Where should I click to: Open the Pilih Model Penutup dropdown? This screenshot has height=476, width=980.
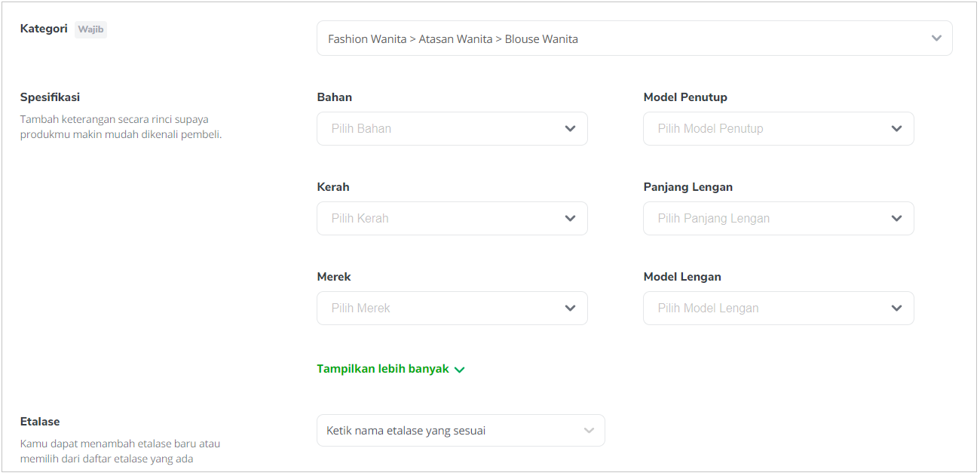point(779,129)
